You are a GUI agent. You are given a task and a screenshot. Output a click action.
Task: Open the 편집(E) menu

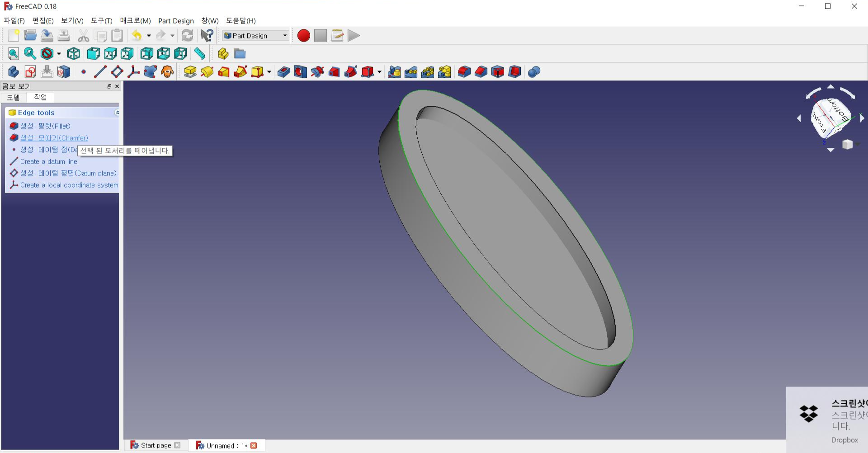pos(43,20)
